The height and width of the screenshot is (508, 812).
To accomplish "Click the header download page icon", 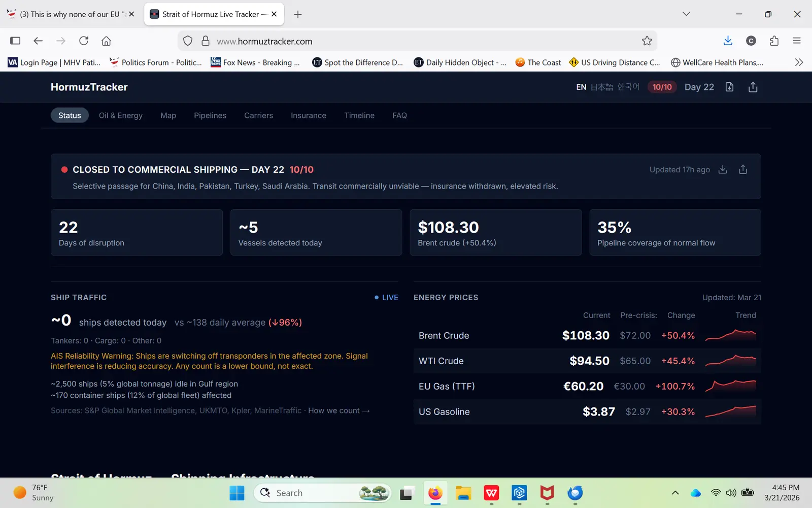I will coord(729,87).
